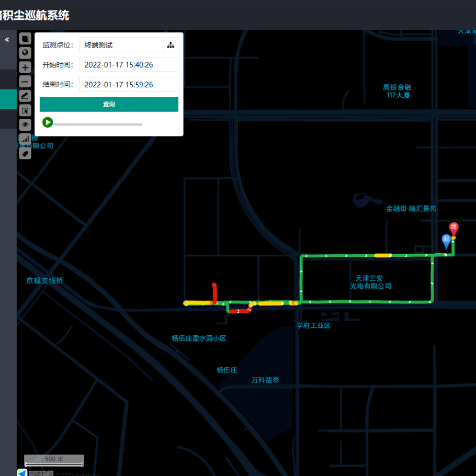Open the map layers switcher tool
This screenshot has height=476, width=476.
(25, 39)
